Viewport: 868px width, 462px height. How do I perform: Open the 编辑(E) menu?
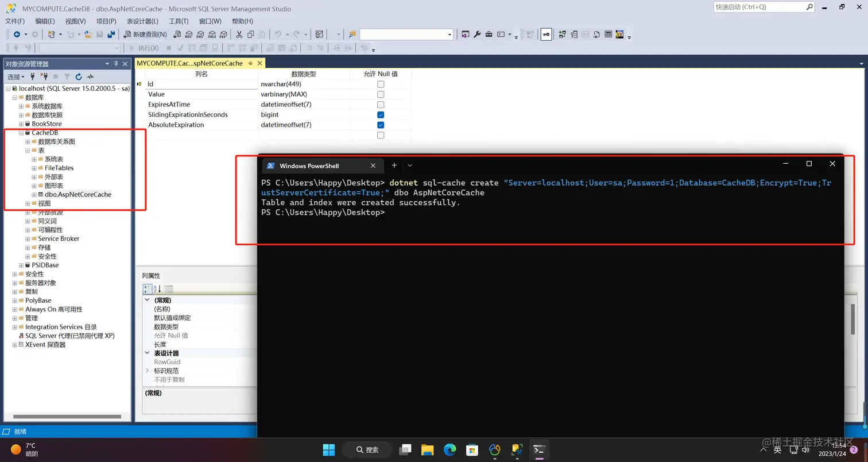click(x=45, y=21)
